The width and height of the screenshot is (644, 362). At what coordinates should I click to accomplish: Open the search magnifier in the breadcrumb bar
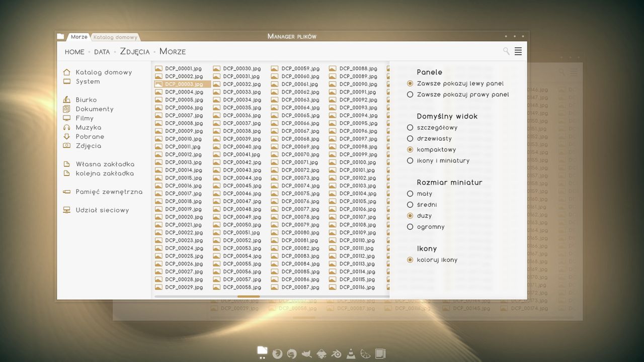pyautogui.click(x=506, y=51)
